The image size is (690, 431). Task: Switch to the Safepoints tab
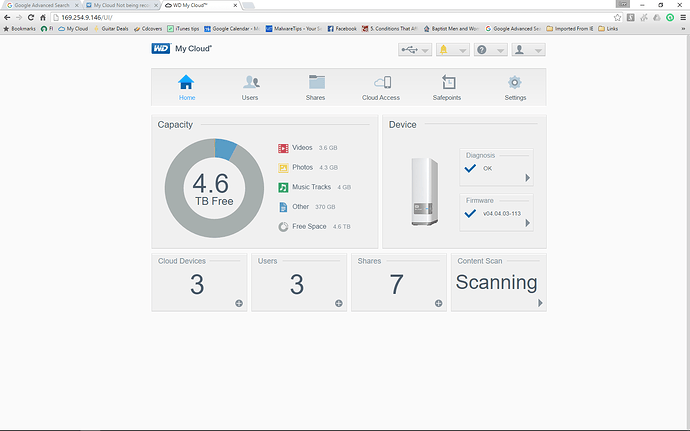point(447,87)
